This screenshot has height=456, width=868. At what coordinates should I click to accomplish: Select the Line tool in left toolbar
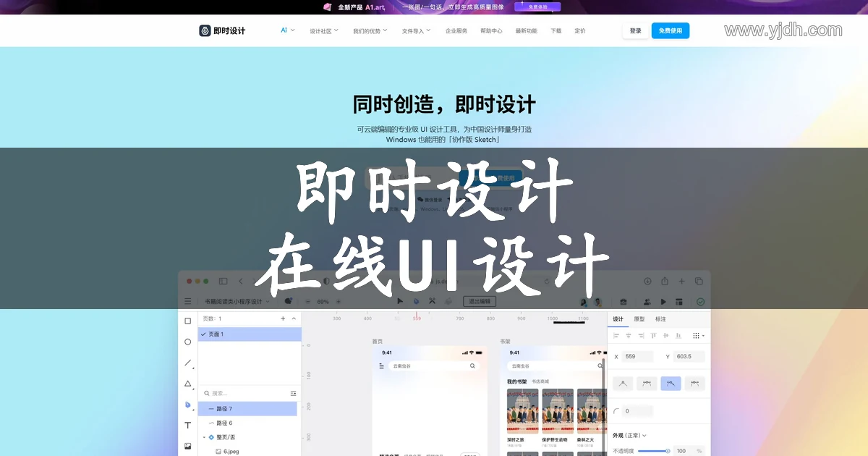tap(187, 363)
